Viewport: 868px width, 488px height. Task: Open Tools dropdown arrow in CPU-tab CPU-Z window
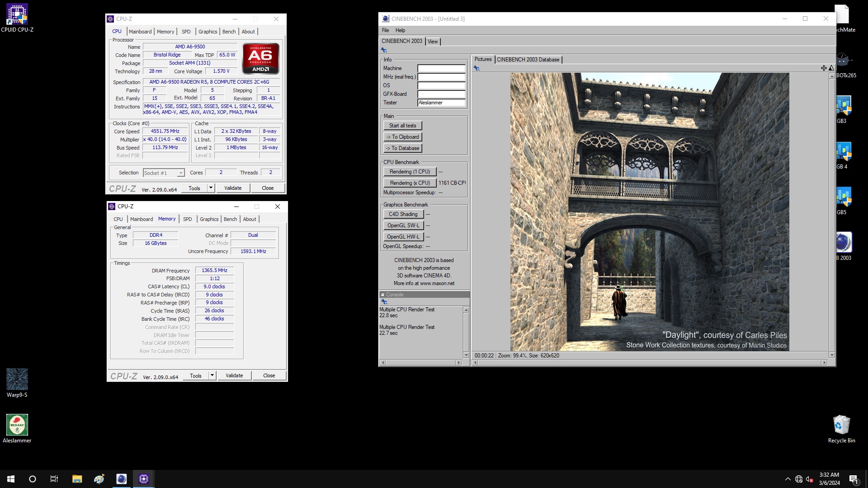pos(211,188)
